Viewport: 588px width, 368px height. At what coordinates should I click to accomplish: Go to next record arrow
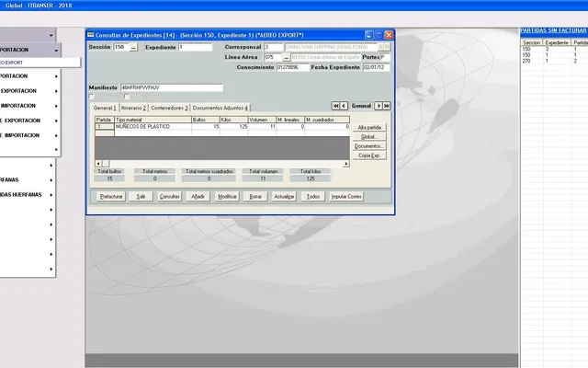(x=379, y=106)
